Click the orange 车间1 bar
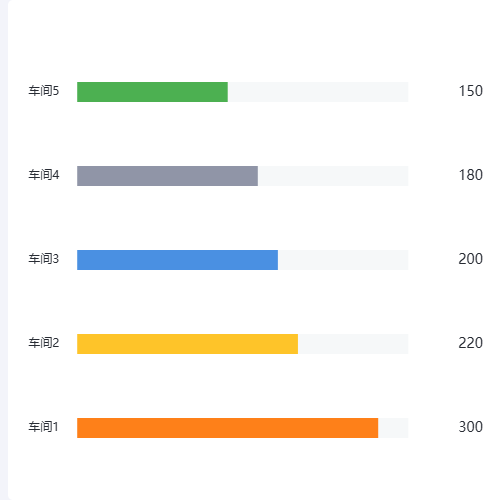The height and width of the screenshot is (500, 500). tap(228, 428)
